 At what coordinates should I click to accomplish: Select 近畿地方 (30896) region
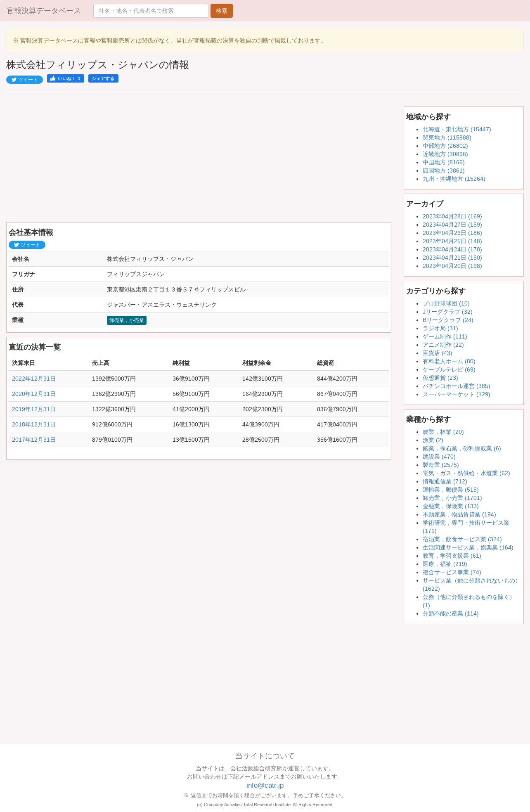(x=445, y=154)
